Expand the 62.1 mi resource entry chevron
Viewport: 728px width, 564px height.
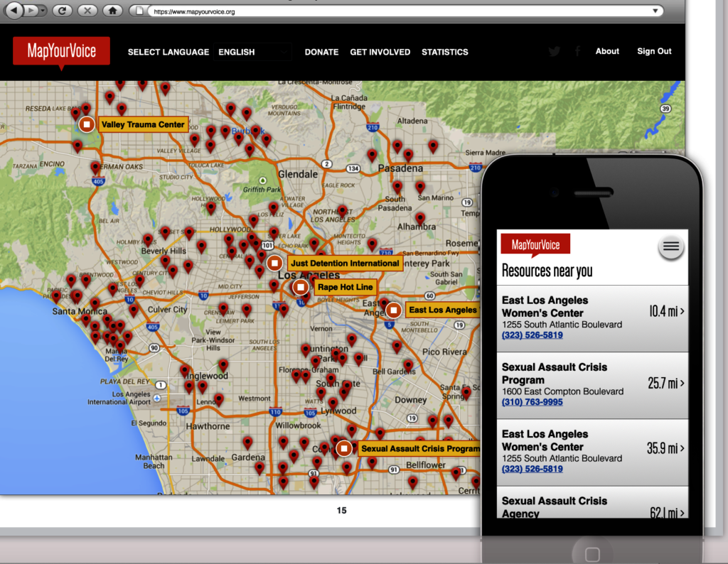[x=682, y=513]
